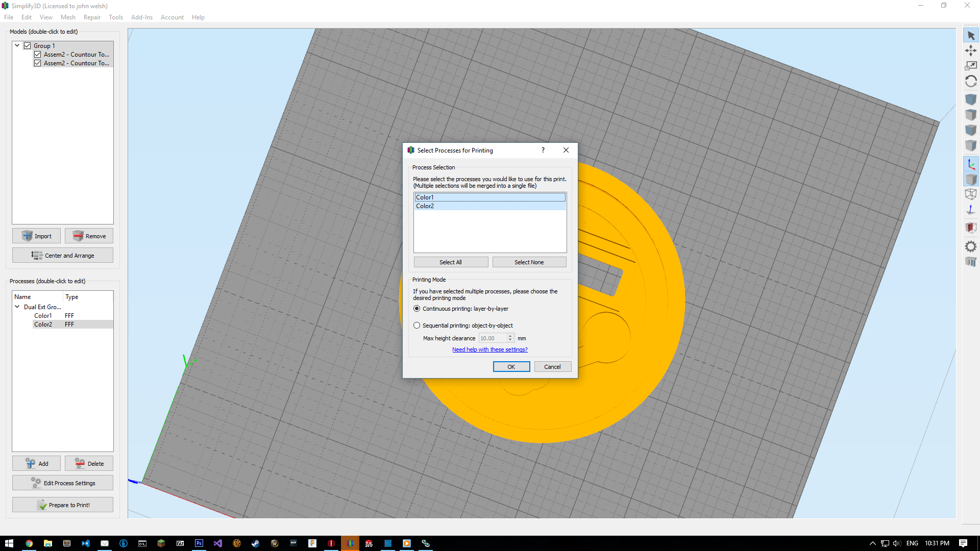
Task: Open the Account menu
Action: pyautogui.click(x=172, y=17)
